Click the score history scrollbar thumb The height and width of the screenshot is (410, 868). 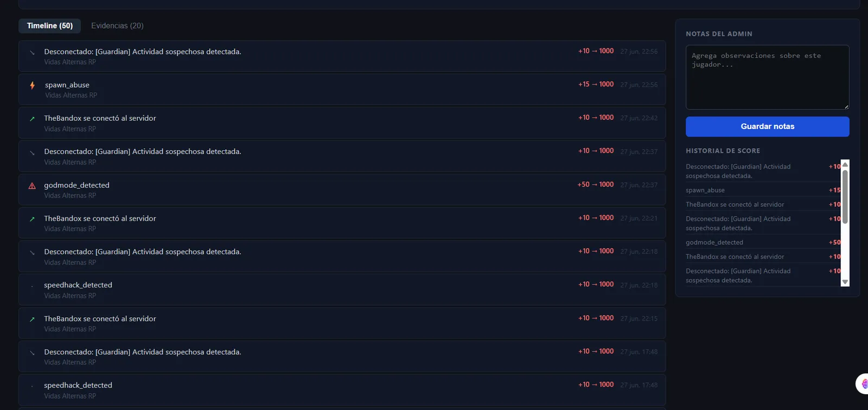pos(845,196)
